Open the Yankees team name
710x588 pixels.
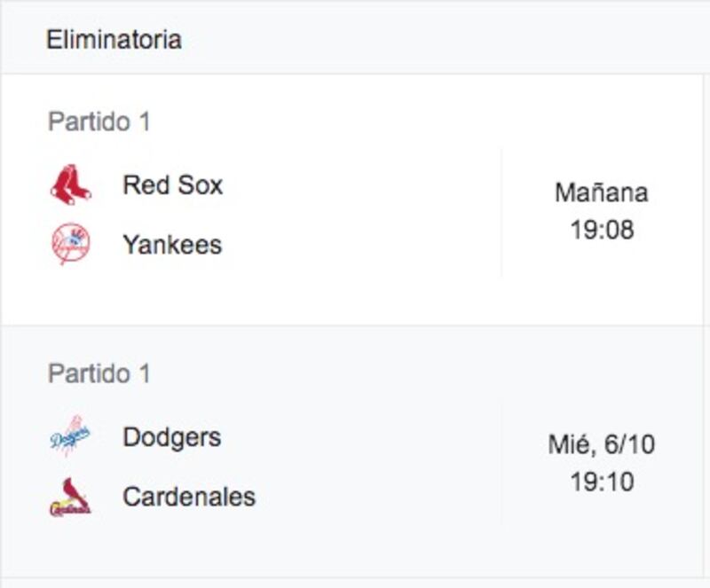[172, 245]
